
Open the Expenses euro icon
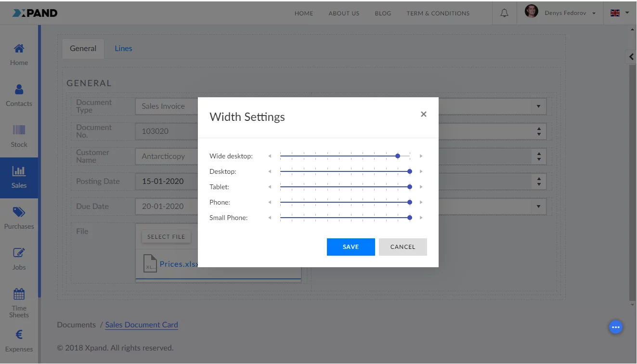coord(19,335)
